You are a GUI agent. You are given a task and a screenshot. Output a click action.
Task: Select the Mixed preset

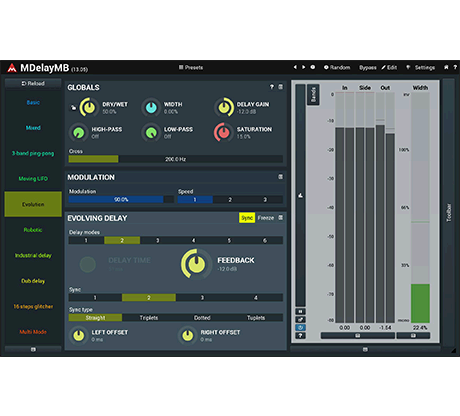pyautogui.click(x=33, y=128)
